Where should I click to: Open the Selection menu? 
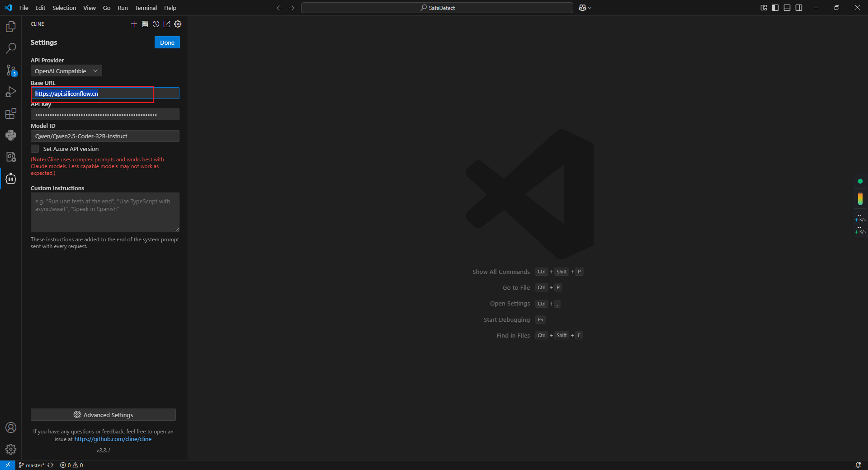[64, 8]
